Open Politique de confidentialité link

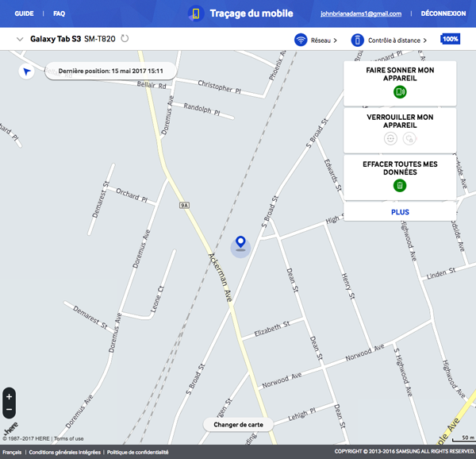click(137, 453)
